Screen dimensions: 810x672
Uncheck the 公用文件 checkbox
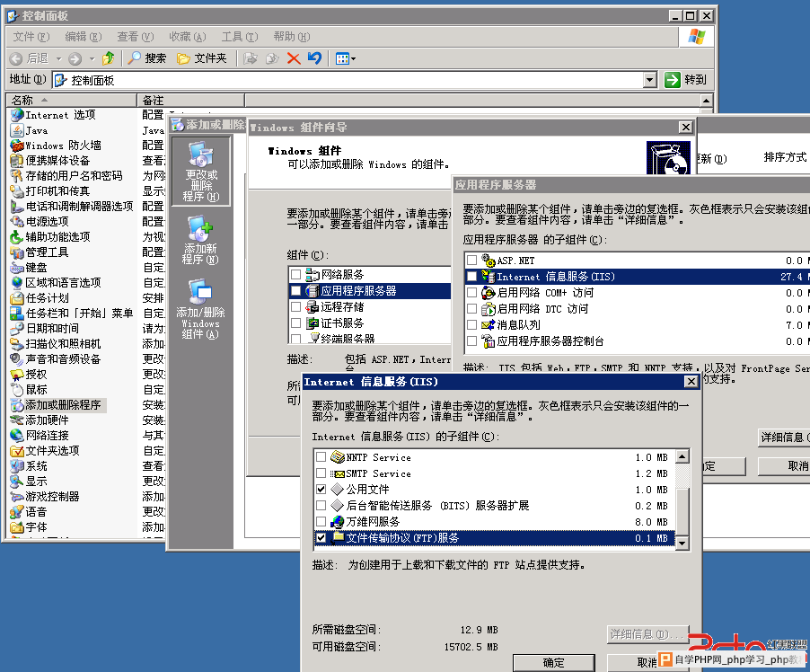pyautogui.click(x=321, y=489)
